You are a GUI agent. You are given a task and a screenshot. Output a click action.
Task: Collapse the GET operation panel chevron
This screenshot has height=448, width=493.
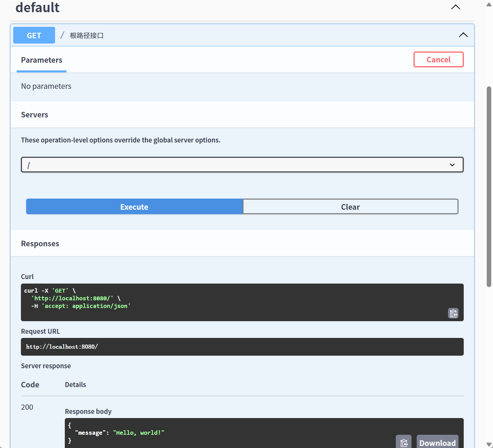tap(463, 35)
